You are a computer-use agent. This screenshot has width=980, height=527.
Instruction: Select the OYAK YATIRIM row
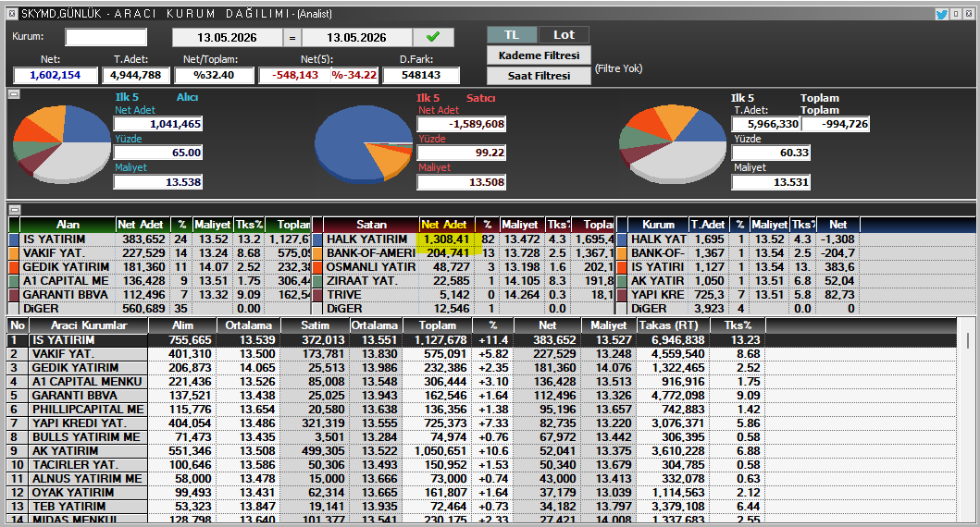pos(481,492)
